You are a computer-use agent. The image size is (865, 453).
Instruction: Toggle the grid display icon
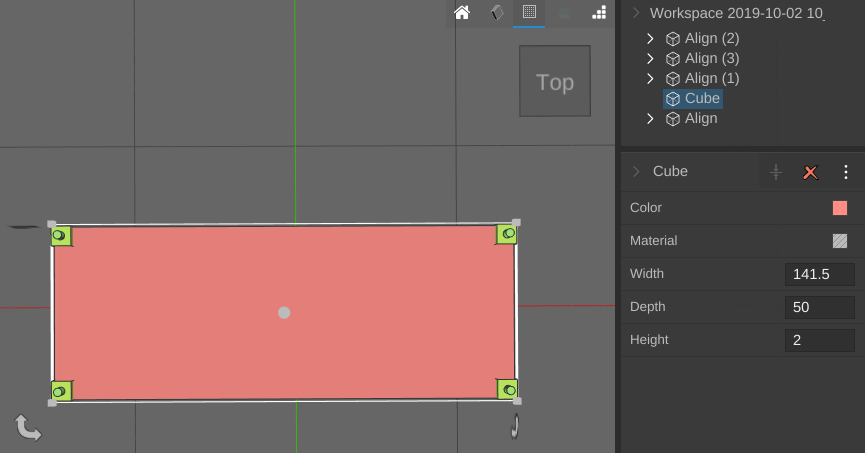529,12
